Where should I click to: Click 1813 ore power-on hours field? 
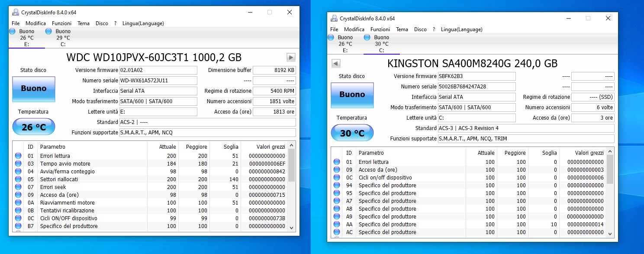coord(274,112)
